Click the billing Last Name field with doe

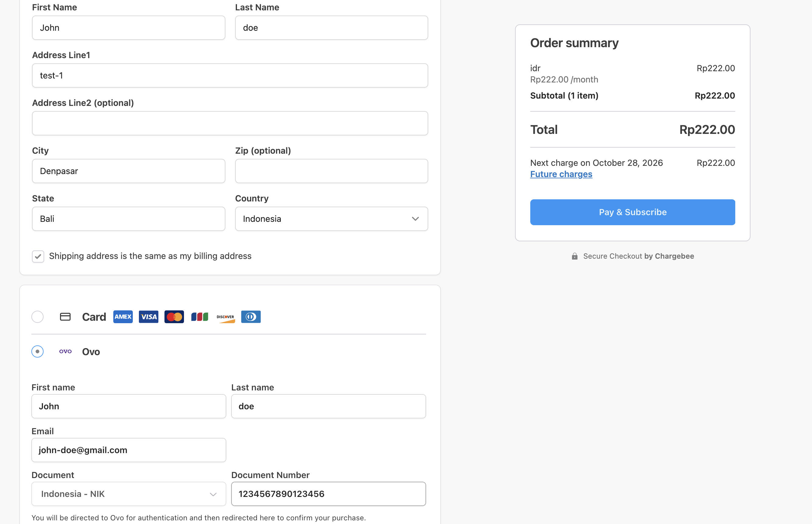pos(331,28)
